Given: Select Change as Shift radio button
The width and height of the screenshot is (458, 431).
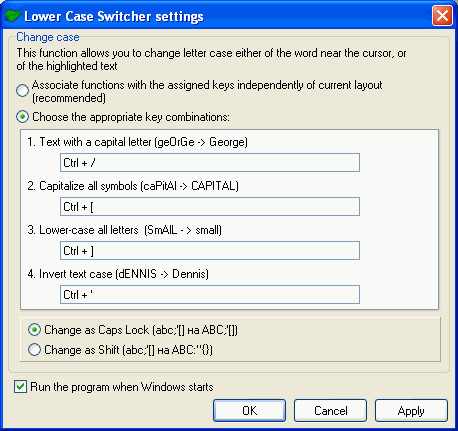Looking at the screenshot, I should pyautogui.click(x=34, y=350).
